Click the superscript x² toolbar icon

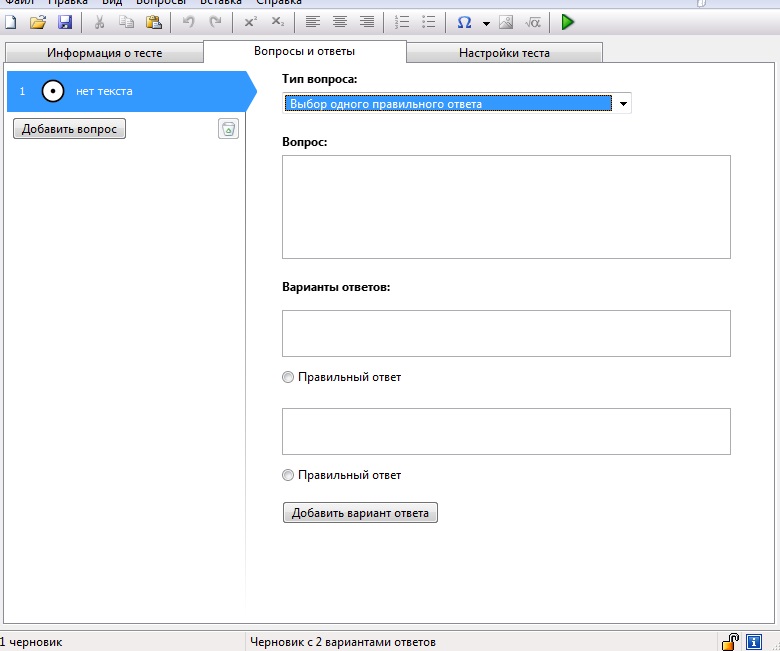(x=250, y=22)
